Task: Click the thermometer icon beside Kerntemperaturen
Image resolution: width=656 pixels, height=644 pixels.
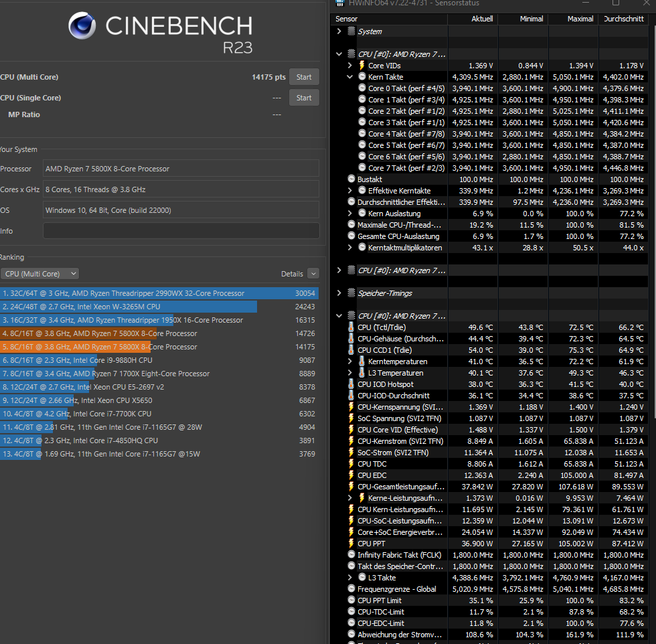Action: tap(362, 361)
